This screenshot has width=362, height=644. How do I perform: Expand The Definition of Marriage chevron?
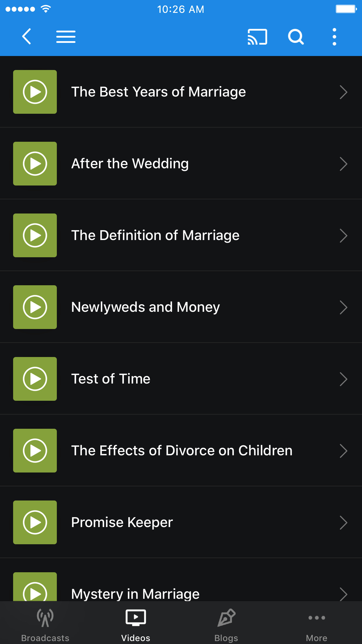coord(343,236)
